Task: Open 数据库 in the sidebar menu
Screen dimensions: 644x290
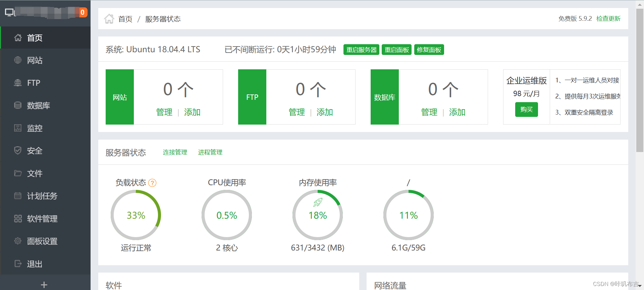Action: pyautogui.click(x=45, y=105)
